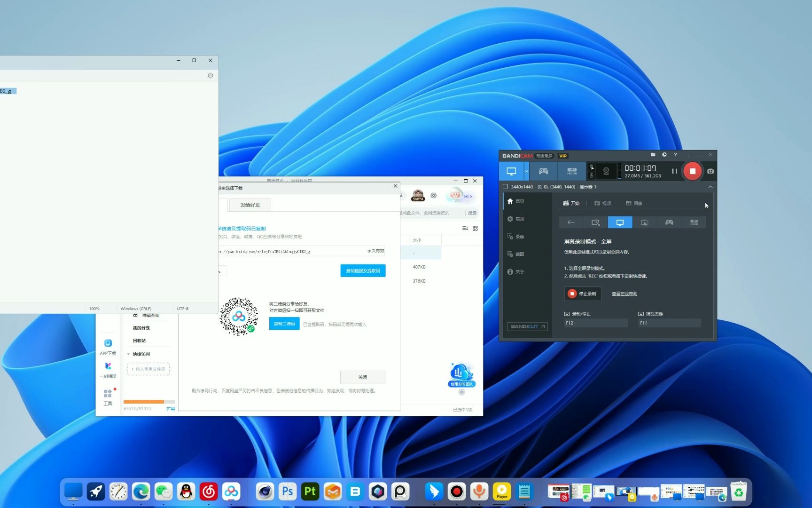Open WeChat from the dock
This screenshot has width=812, height=508.
164,492
